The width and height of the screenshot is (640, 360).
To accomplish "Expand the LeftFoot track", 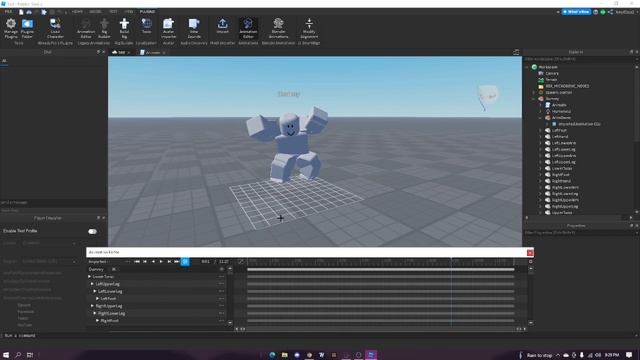I will (98, 298).
